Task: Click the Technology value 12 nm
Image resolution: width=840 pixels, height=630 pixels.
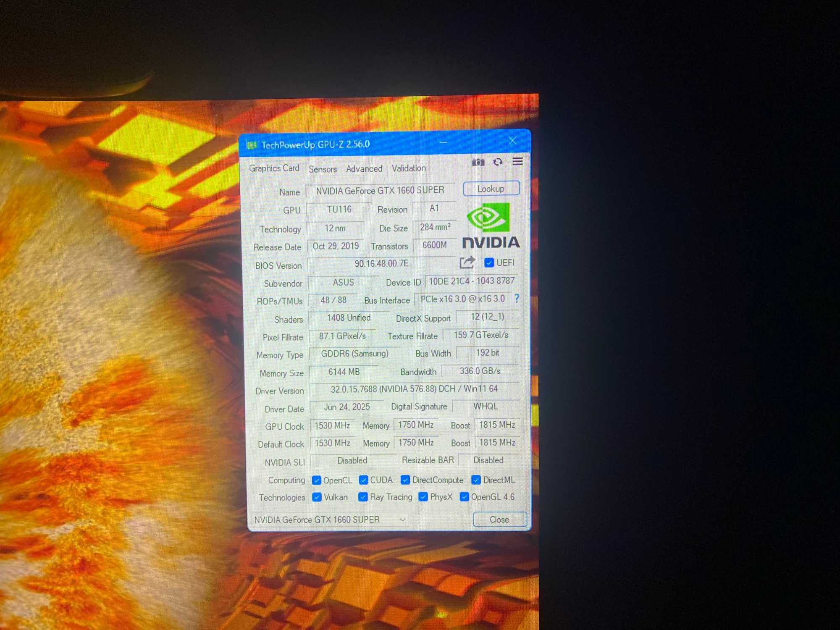Action: [335, 228]
